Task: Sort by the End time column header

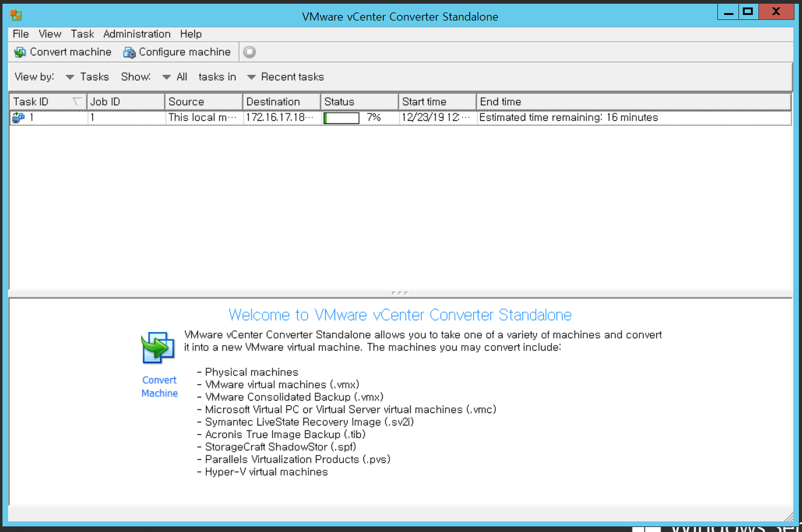Action: pyautogui.click(x=634, y=102)
